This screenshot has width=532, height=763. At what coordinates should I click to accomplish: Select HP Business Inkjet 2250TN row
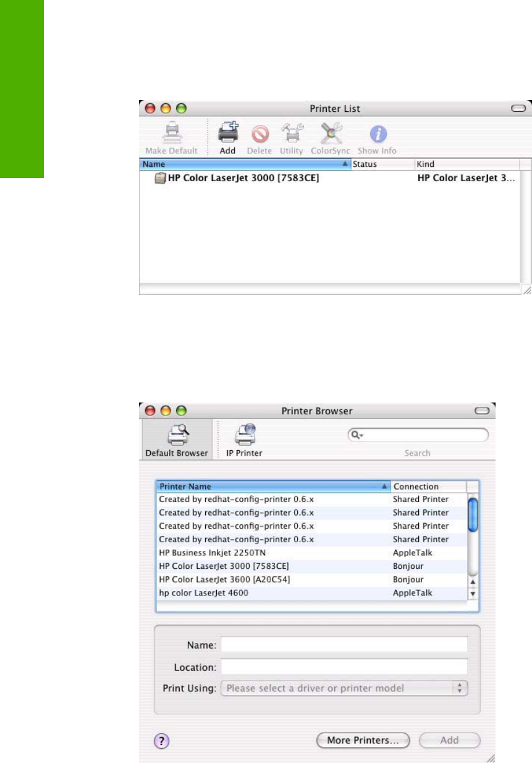[311, 553]
